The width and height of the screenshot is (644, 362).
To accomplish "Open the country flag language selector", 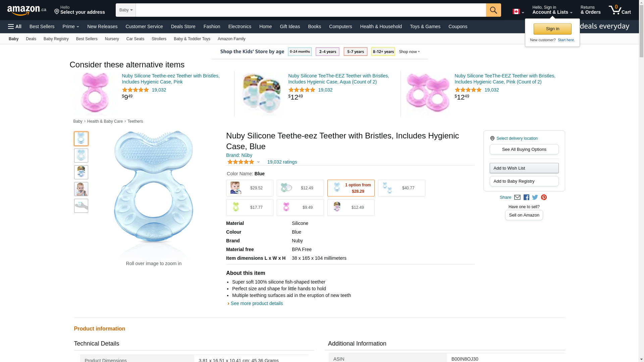I will pyautogui.click(x=518, y=12).
